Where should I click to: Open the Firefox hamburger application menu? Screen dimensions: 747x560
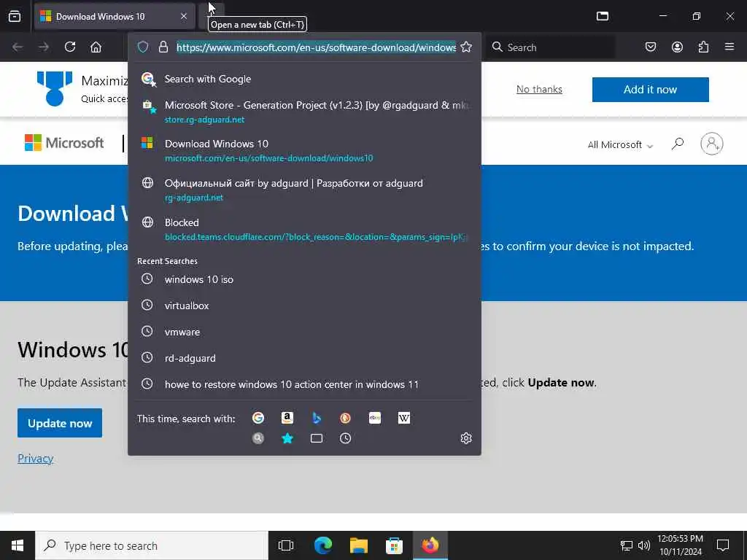(729, 47)
